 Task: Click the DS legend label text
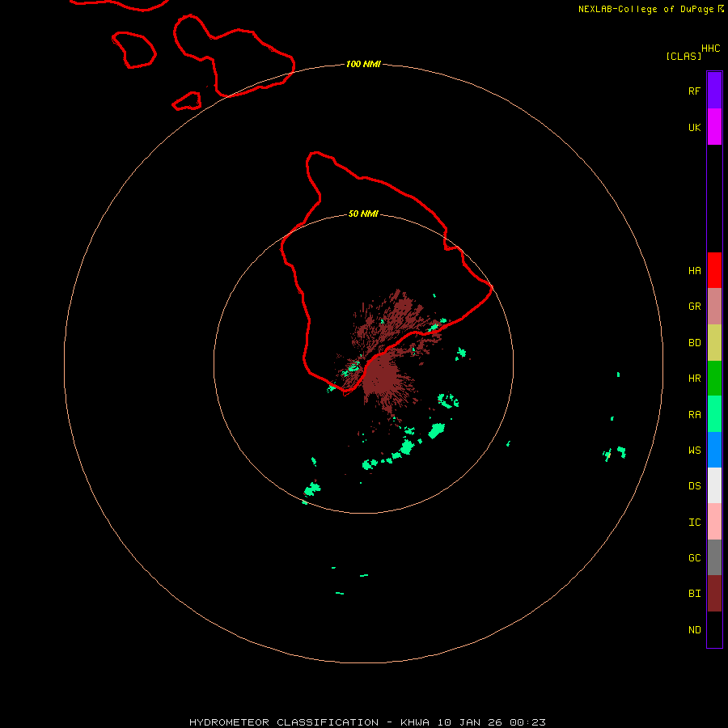tap(694, 486)
